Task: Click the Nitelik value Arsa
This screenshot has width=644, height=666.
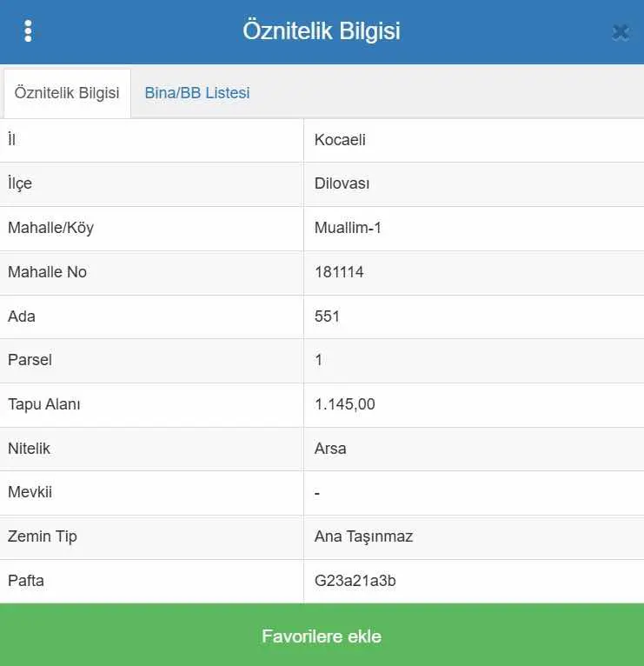Action: 330,448
